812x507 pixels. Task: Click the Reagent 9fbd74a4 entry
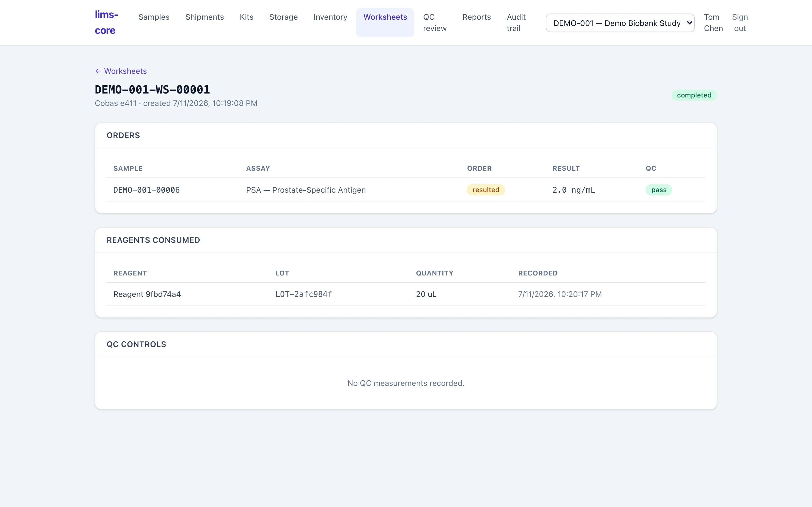click(x=147, y=294)
